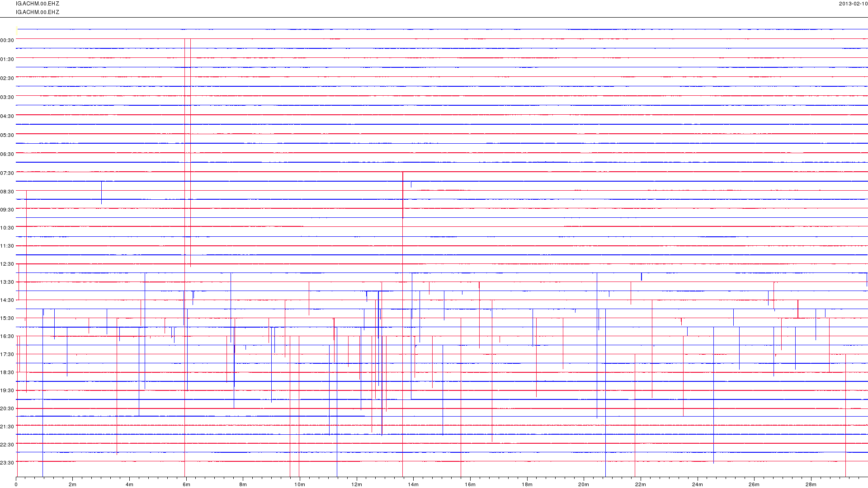Click the 15:30 row label

coord(7,318)
